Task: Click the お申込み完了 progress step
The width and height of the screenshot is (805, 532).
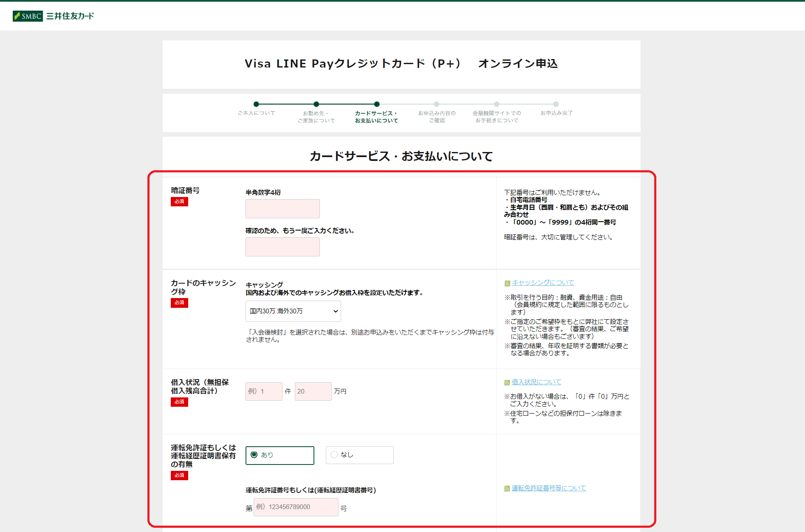Action: [x=556, y=109]
